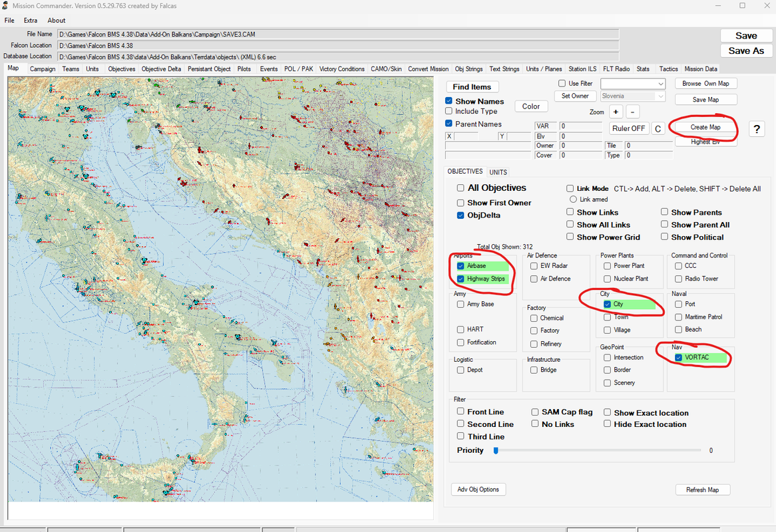This screenshot has width=776, height=532.
Task: Click the zoom in plus button
Action: click(x=616, y=112)
